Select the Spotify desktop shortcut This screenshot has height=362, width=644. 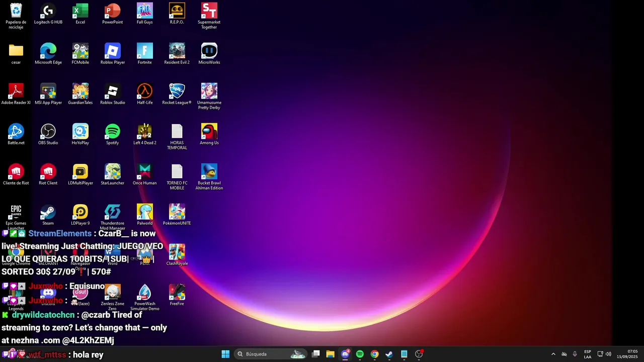[x=113, y=135]
